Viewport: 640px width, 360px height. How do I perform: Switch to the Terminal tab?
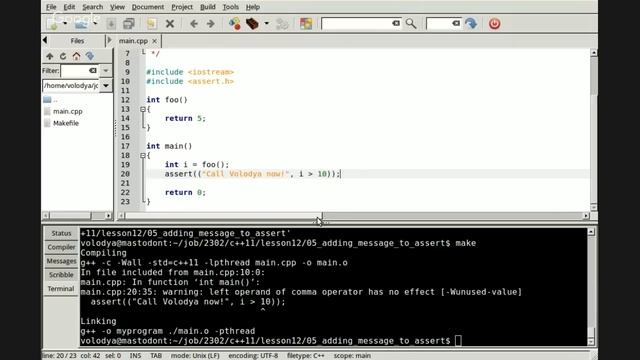click(x=61, y=289)
